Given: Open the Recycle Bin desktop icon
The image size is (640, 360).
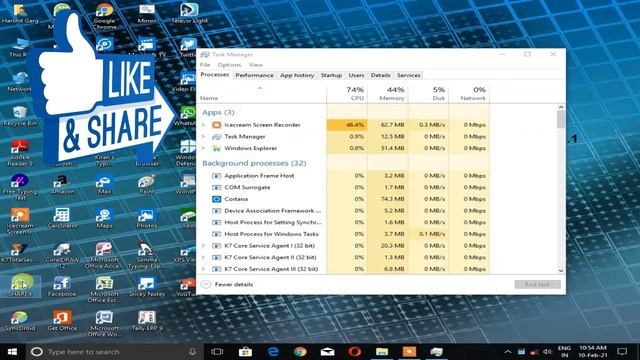Looking at the screenshot, I should point(20,116).
